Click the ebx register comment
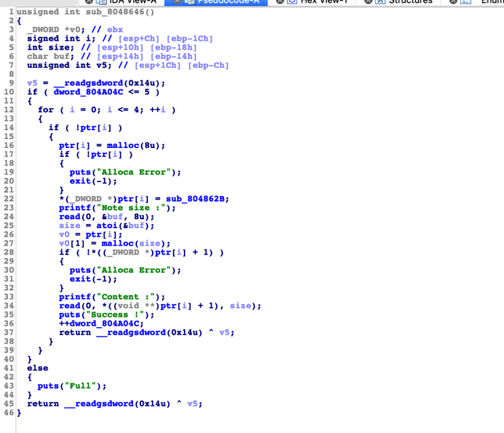The image size is (504, 433). 115,30
